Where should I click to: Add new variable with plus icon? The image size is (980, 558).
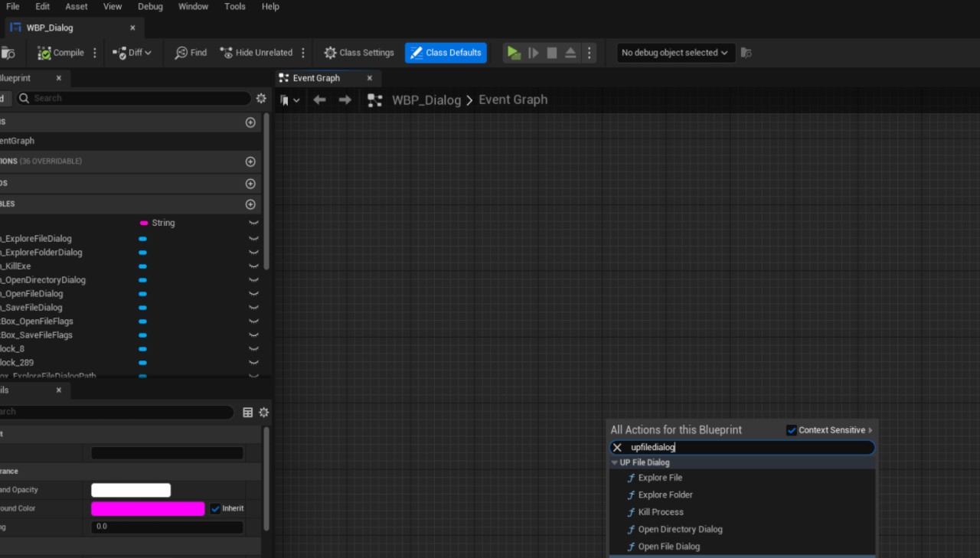[x=250, y=204]
